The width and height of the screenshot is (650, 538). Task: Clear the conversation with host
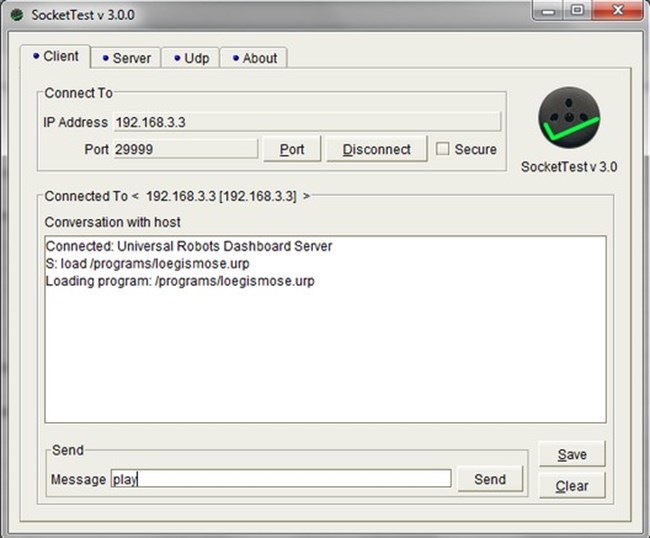click(x=571, y=486)
